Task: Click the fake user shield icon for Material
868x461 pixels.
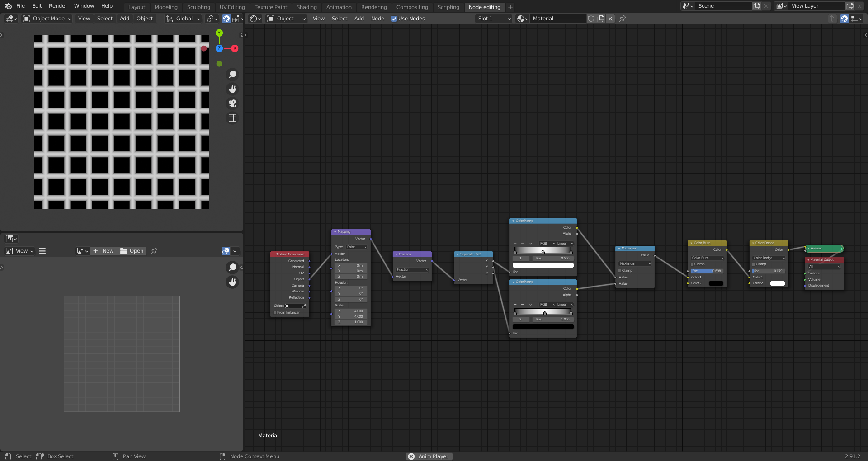Action: (x=591, y=19)
